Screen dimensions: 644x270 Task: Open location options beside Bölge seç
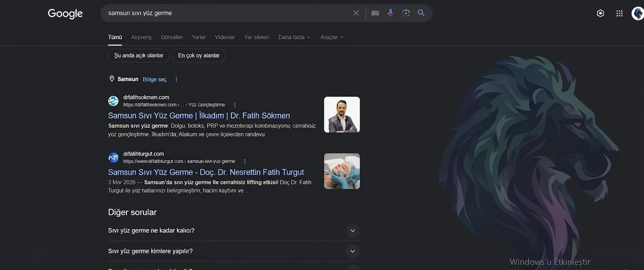coord(177,79)
